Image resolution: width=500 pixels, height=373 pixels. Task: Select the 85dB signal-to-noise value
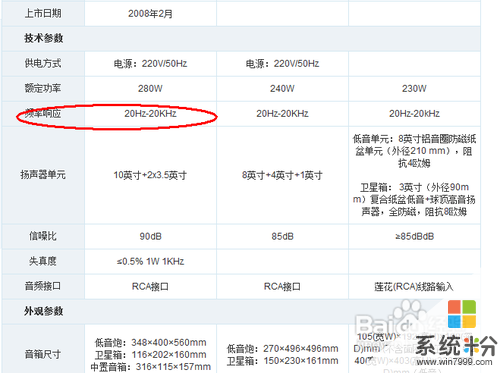(x=282, y=236)
